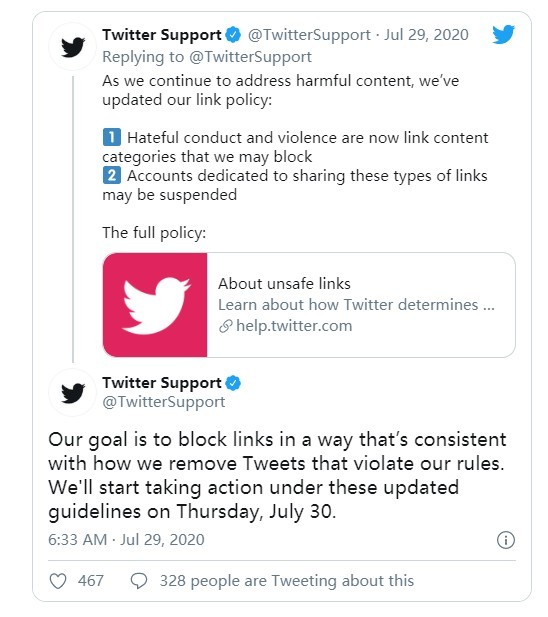Viewport: 548px width, 617px height.
Task: View 328 people are Tweeting about this
Action: point(286,581)
